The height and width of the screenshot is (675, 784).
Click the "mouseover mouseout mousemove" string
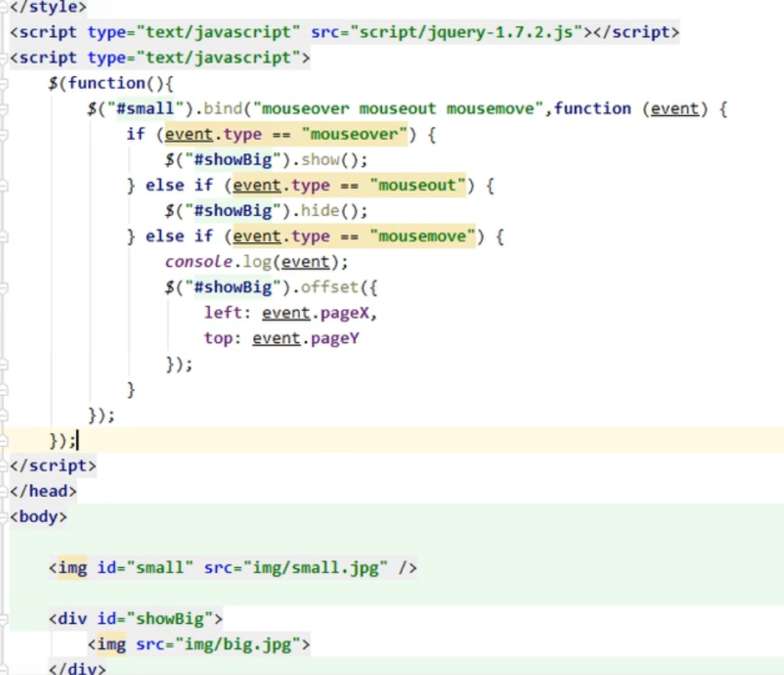click(x=398, y=109)
